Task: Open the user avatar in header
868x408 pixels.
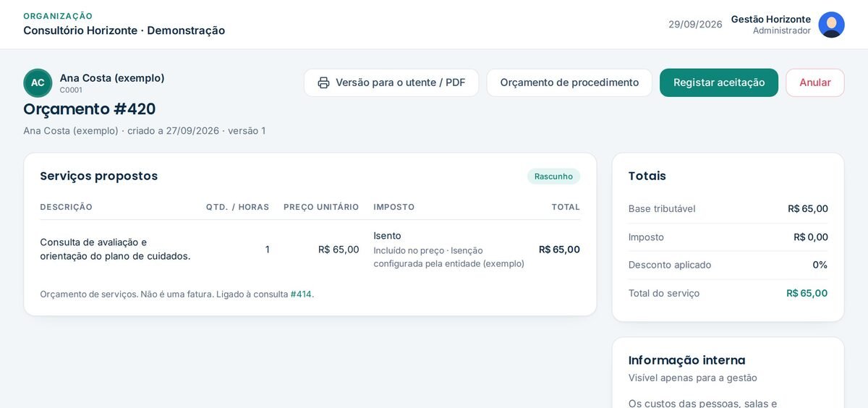Action: coord(831,25)
